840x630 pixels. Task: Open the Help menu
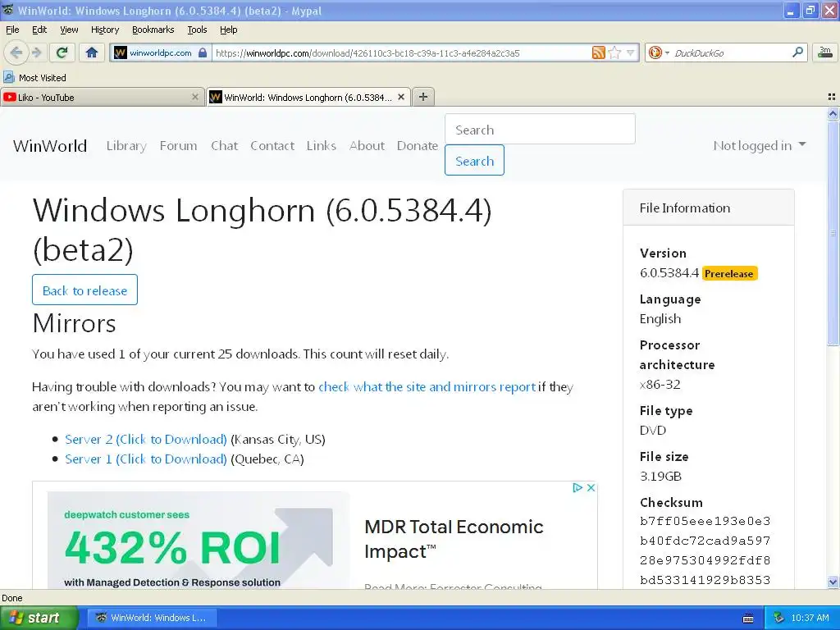[228, 30]
